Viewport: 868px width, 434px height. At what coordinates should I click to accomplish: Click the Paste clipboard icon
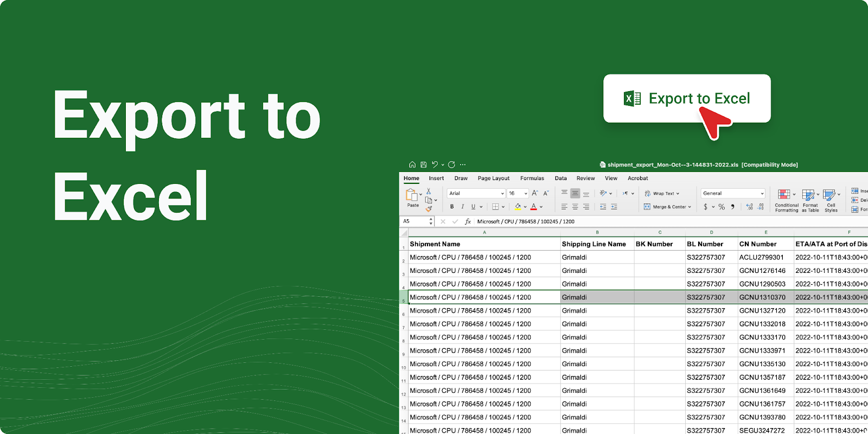pyautogui.click(x=412, y=195)
